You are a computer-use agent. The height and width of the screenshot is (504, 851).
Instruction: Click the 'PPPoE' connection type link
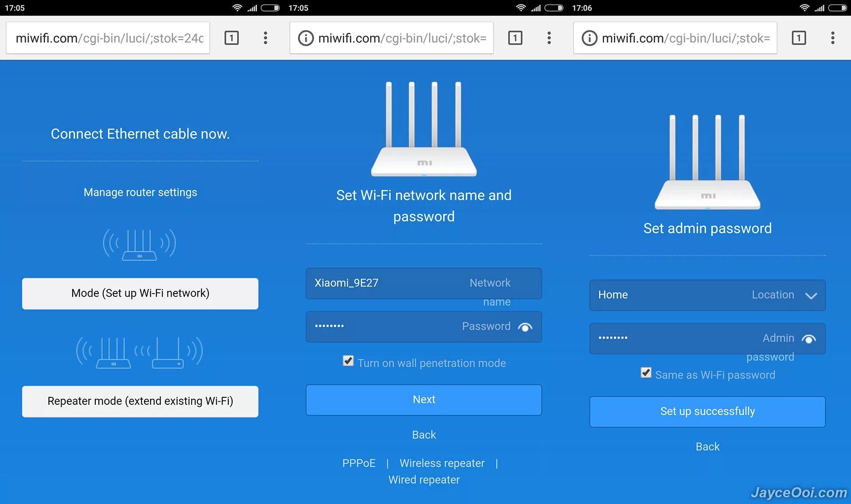[x=359, y=463]
